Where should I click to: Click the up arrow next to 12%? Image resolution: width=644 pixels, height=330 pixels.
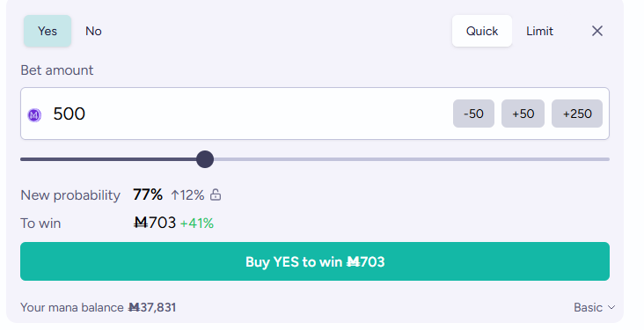coord(175,194)
